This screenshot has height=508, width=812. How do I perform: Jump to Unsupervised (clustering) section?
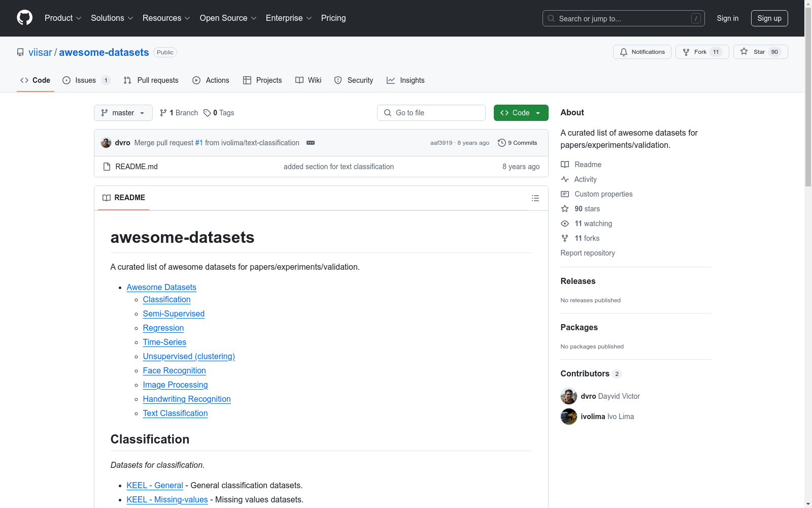[189, 357]
